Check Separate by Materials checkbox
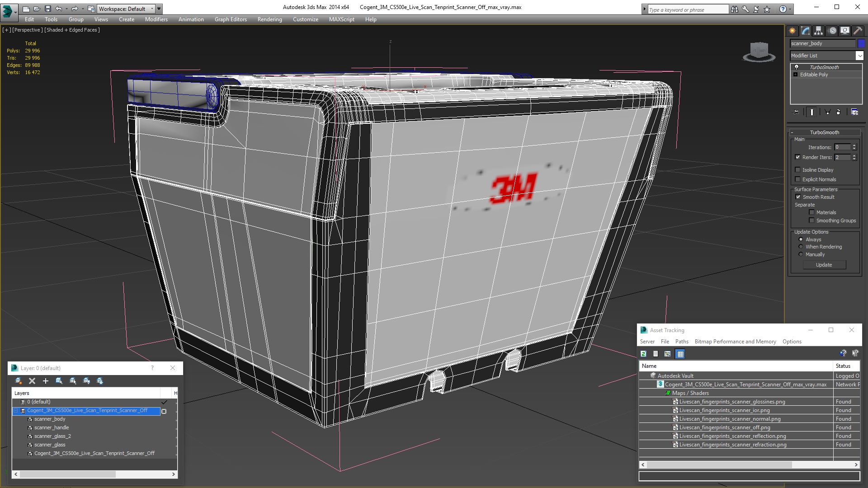The image size is (868, 488). tap(811, 212)
